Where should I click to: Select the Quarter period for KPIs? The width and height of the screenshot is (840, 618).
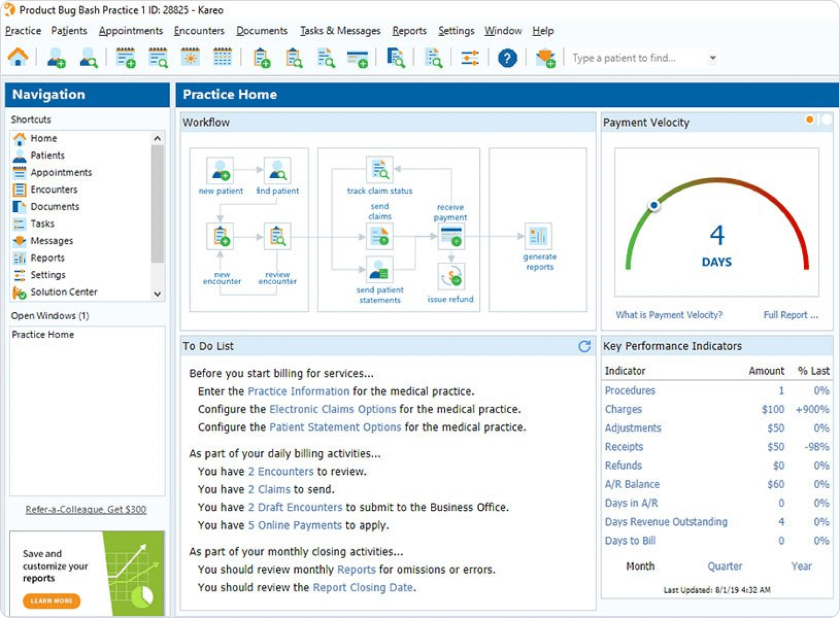click(724, 566)
